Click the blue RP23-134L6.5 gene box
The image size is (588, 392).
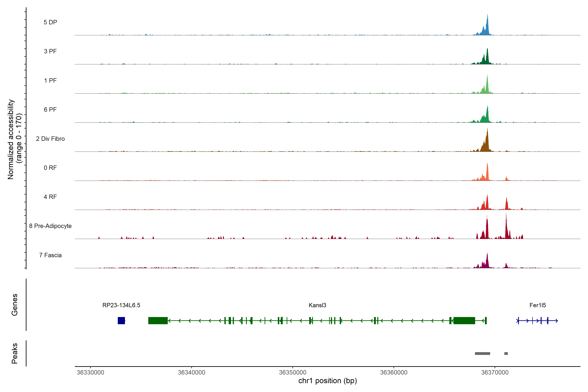pos(121,320)
